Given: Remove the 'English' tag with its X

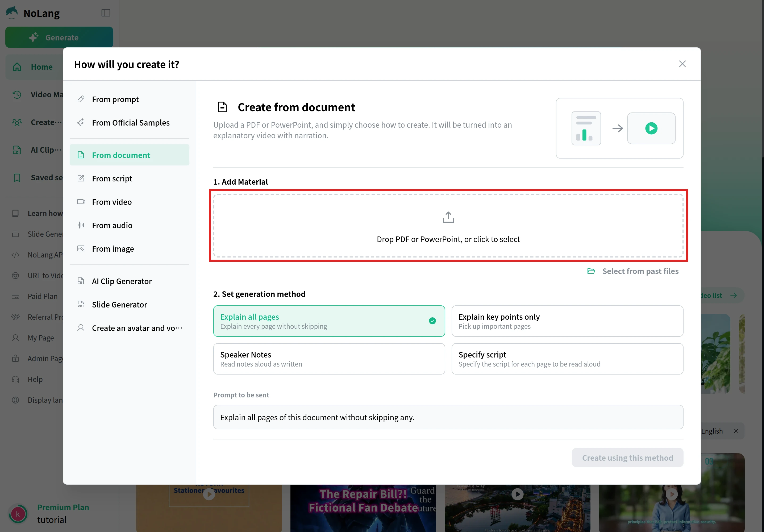Looking at the screenshot, I should (x=736, y=431).
